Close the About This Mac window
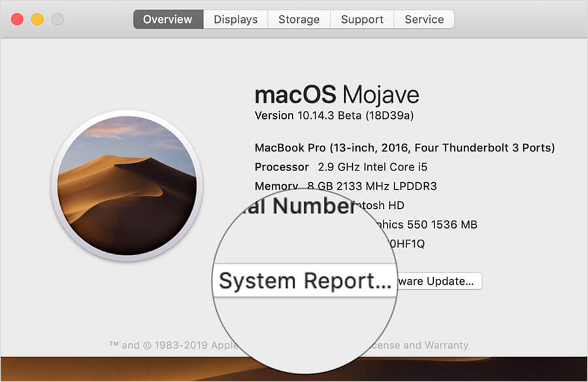The width and height of the screenshot is (588, 382). [x=17, y=19]
